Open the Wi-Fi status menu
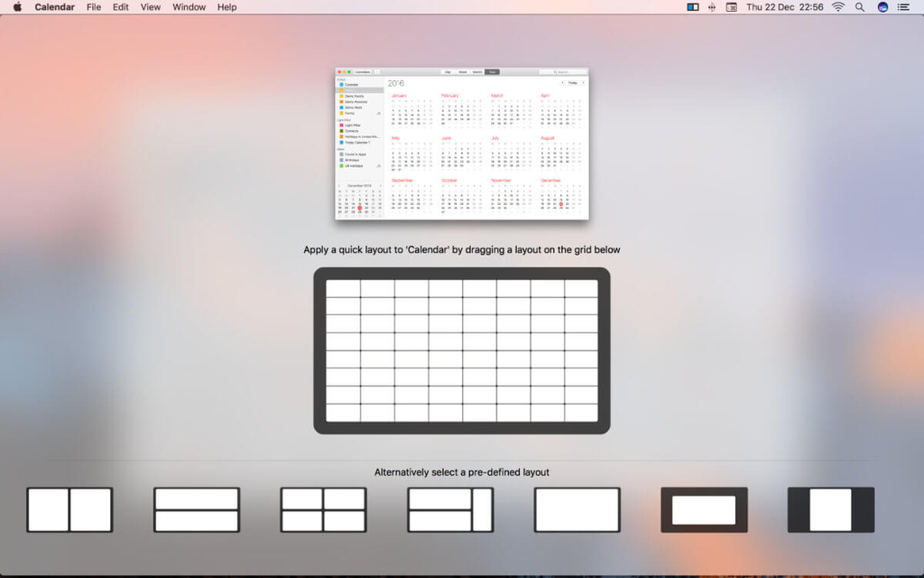 (x=838, y=7)
